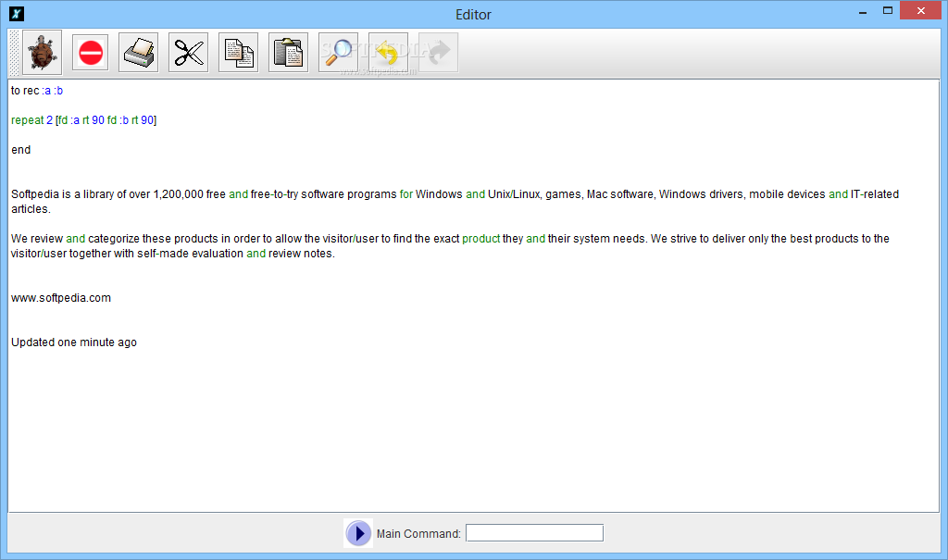This screenshot has width=948, height=560.
Task: Maximize the Editor window
Action: coord(888,11)
